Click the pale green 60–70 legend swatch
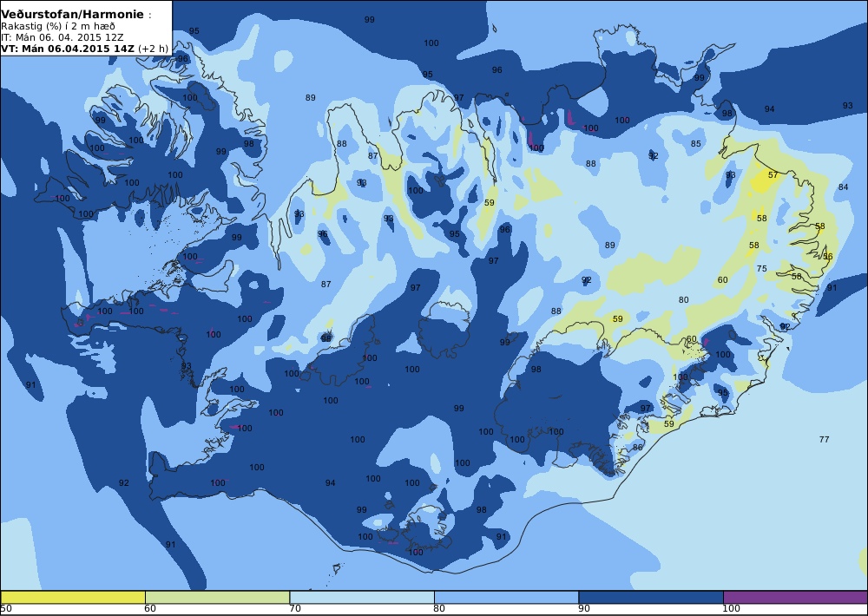Image resolution: width=868 pixels, height=616 pixels. [x=217, y=597]
